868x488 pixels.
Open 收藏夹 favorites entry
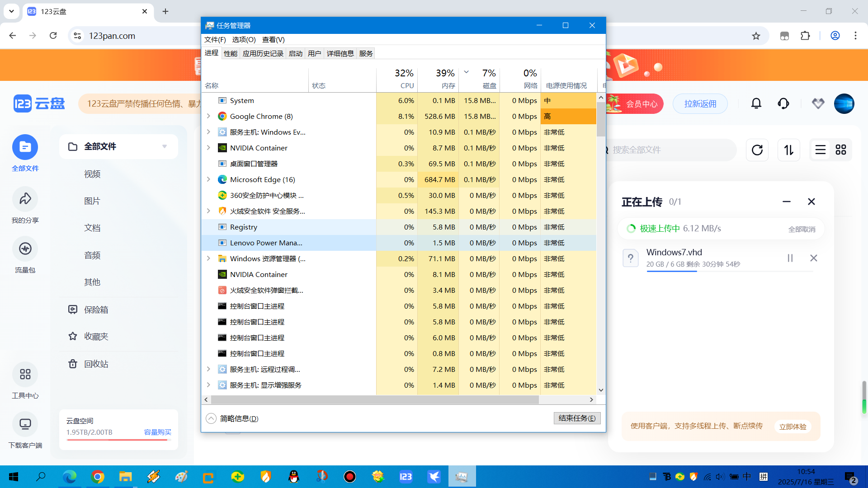[x=88, y=337]
